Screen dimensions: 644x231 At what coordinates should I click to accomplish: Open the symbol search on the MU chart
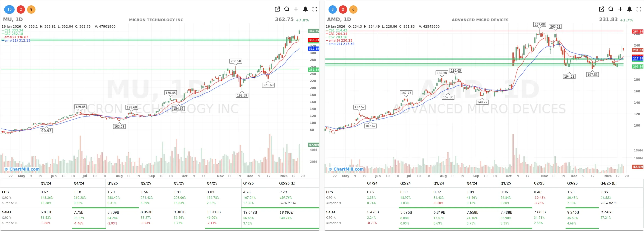coord(287,9)
